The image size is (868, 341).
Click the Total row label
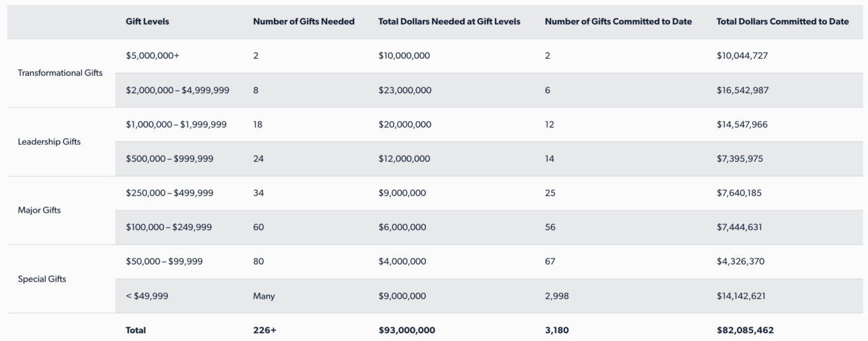[x=136, y=330]
